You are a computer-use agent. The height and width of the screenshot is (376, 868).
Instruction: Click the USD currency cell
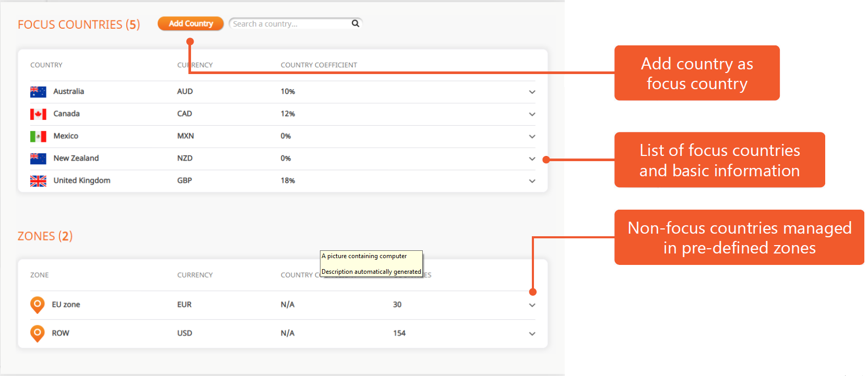[184, 333]
